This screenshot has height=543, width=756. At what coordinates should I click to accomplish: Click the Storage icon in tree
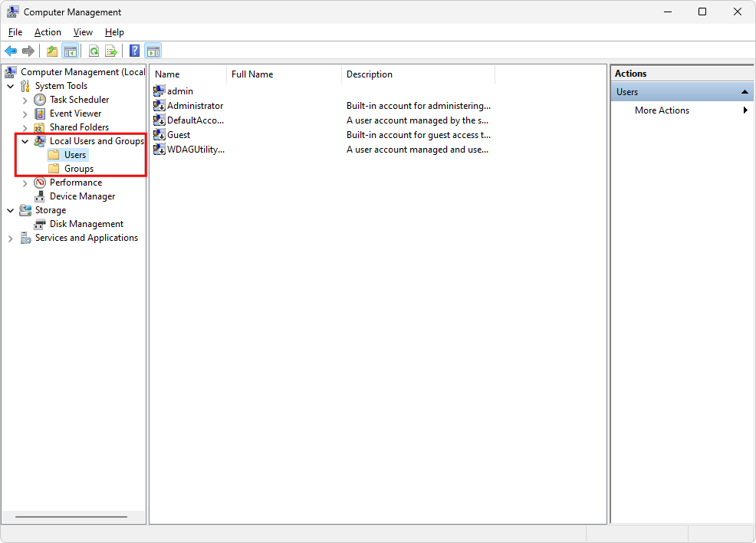[x=25, y=210]
